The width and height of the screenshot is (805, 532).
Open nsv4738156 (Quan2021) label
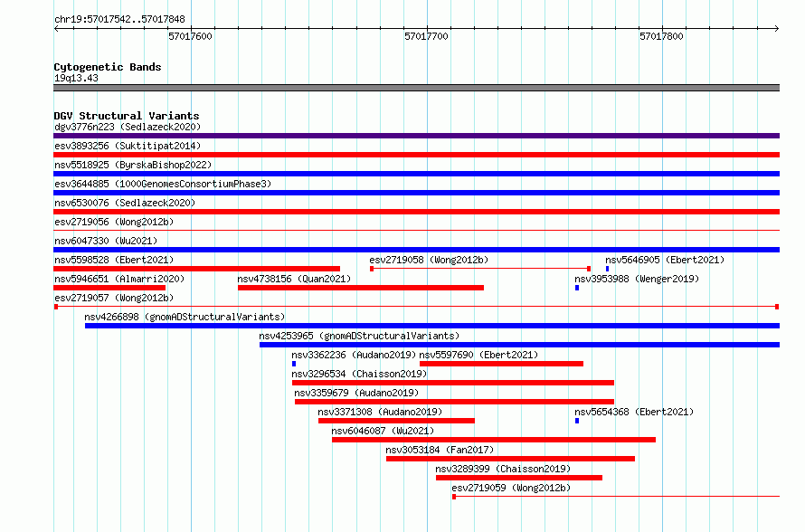click(294, 279)
